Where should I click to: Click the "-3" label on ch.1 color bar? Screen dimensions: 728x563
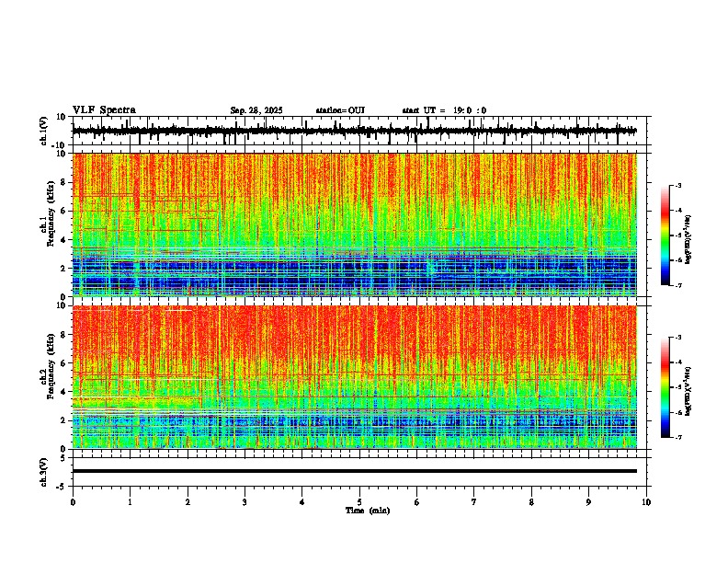[x=678, y=185]
